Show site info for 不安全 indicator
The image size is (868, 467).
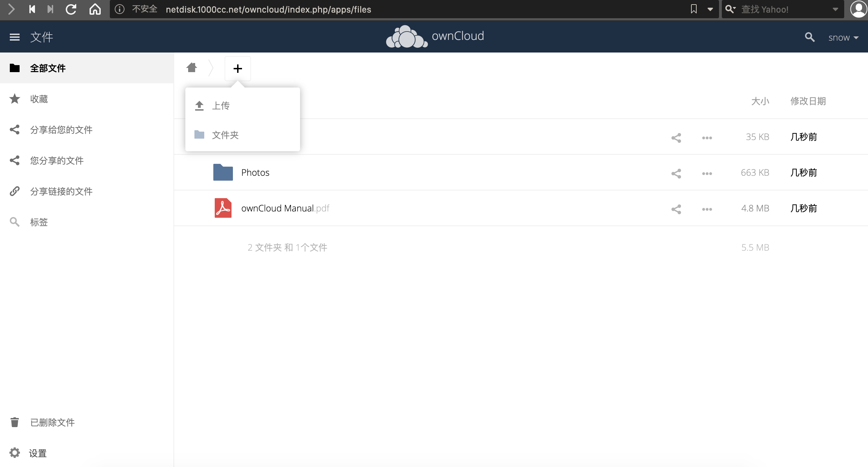[x=120, y=9]
